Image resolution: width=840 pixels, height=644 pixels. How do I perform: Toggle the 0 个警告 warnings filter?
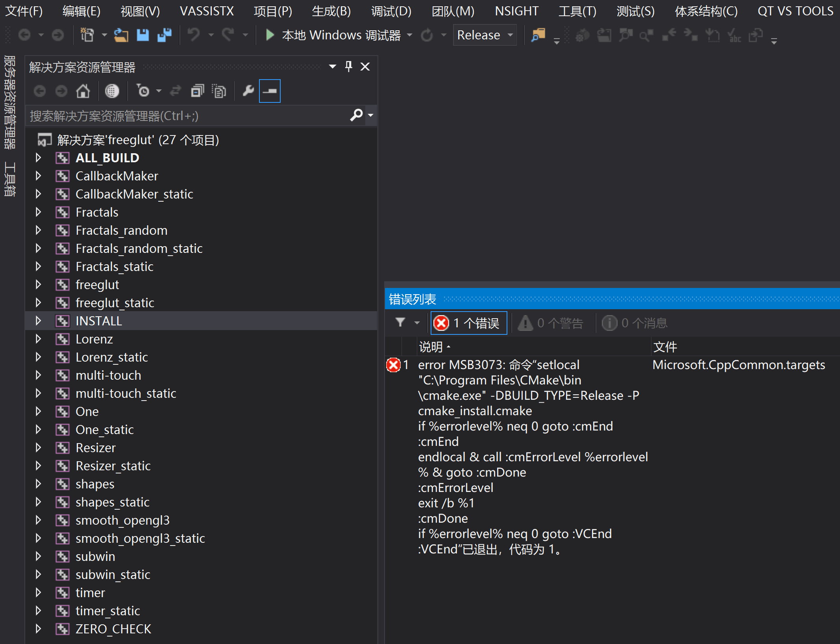551,323
